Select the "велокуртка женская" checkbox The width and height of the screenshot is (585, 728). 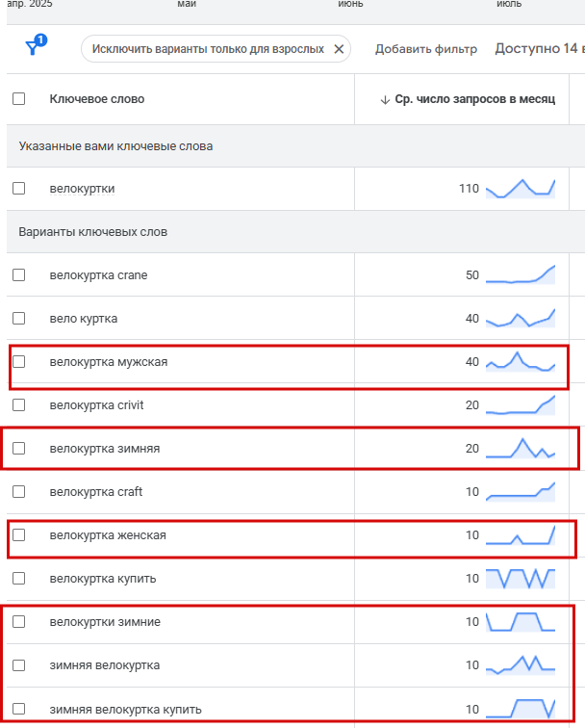point(19,535)
